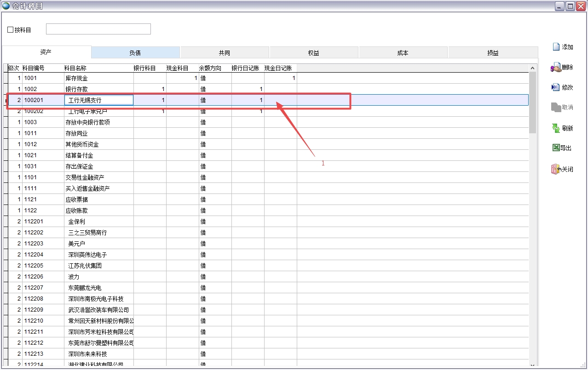
Task: Click the 刷新 (Refresh) icon
Action: click(x=556, y=128)
